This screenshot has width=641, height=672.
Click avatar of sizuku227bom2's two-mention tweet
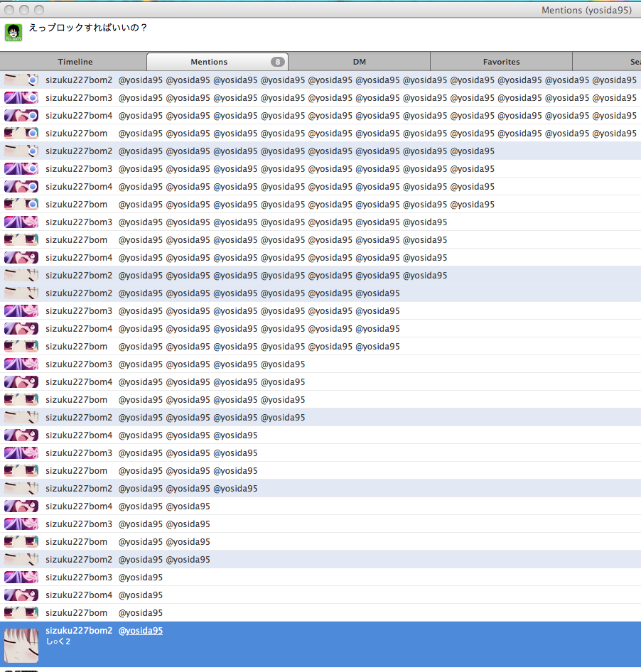[x=21, y=560]
